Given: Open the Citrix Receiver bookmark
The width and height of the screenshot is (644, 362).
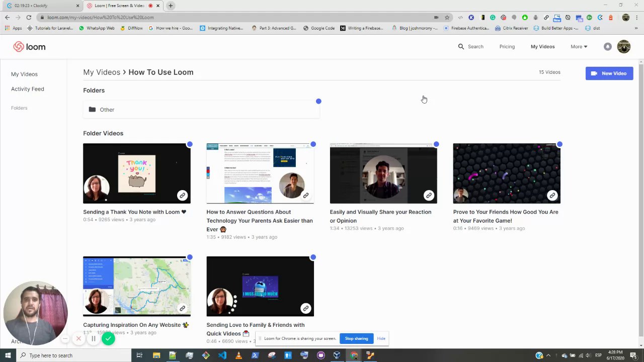Looking at the screenshot, I should (x=511, y=28).
